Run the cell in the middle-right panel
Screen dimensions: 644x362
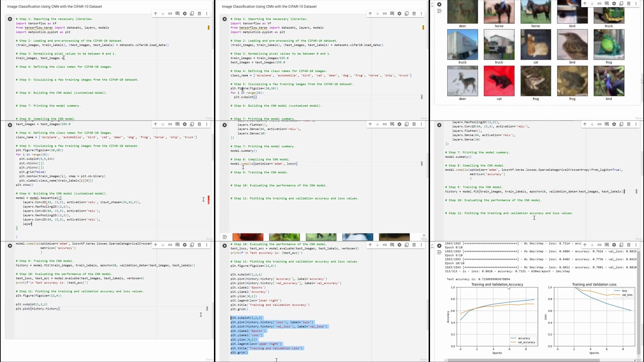pos(439,125)
